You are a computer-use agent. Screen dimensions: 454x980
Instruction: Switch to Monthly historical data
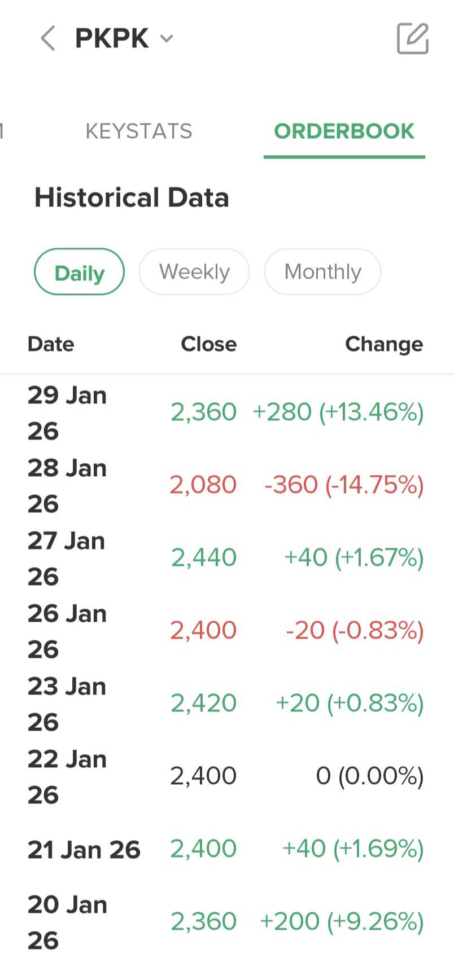pos(322,273)
